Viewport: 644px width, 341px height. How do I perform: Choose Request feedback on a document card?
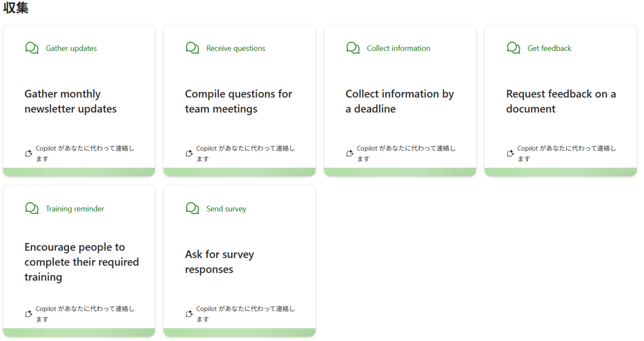560,100
